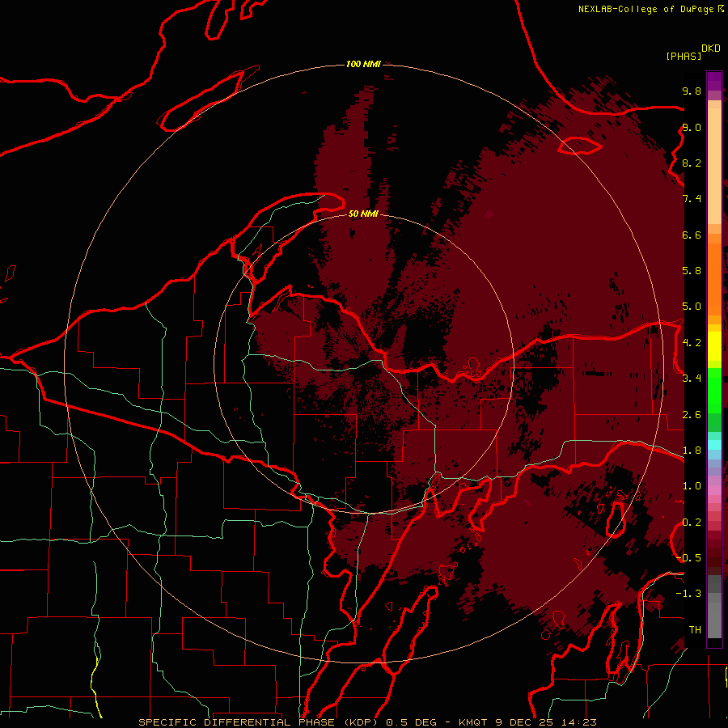Click the 1.8 value on the legend
Image resolution: width=728 pixels, height=728 pixels.
692,451
